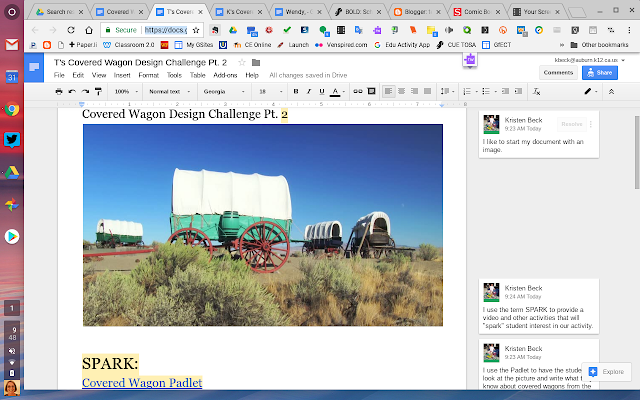Open the zoom 100% dropdown

tap(126, 91)
